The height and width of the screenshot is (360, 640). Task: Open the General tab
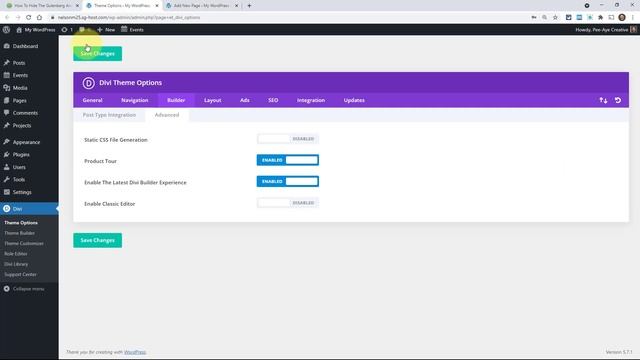pyautogui.click(x=92, y=100)
